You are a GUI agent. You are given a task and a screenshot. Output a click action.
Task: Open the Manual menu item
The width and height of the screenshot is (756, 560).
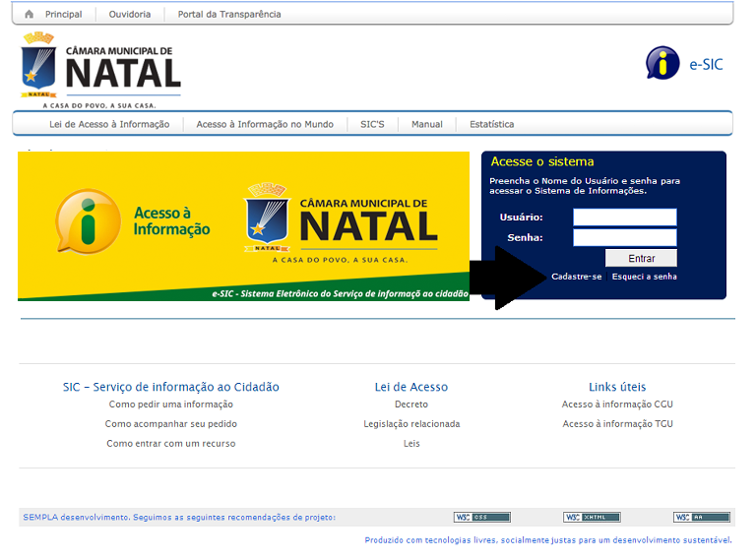pyautogui.click(x=426, y=124)
